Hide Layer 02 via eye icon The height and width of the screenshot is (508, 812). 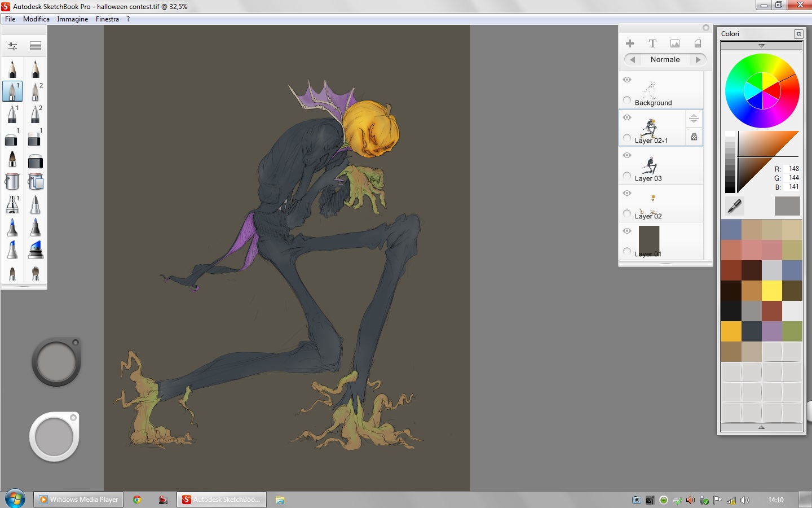pyautogui.click(x=627, y=193)
